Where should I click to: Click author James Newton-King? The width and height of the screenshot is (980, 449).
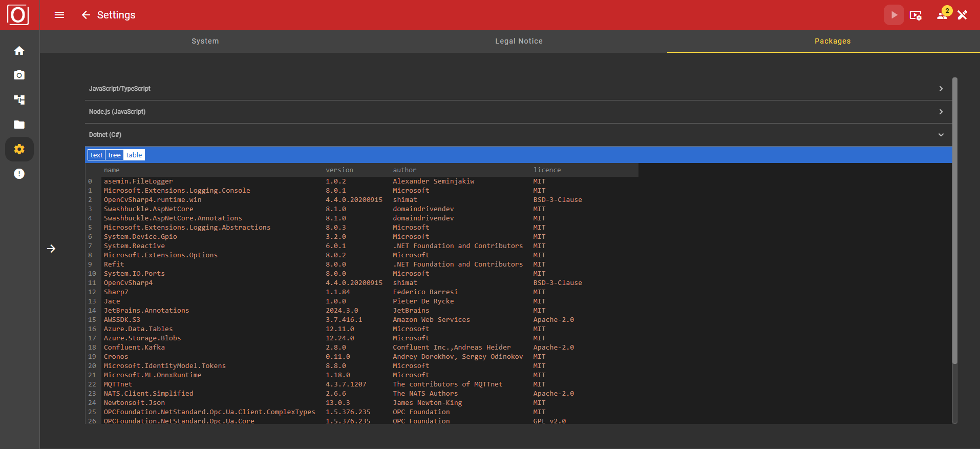point(428,403)
